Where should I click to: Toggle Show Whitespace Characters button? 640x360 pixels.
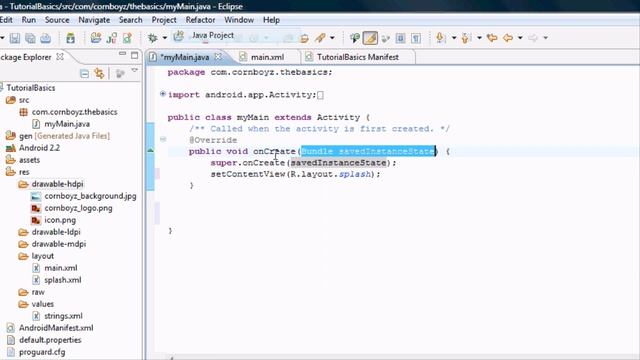(x=416, y=38)
